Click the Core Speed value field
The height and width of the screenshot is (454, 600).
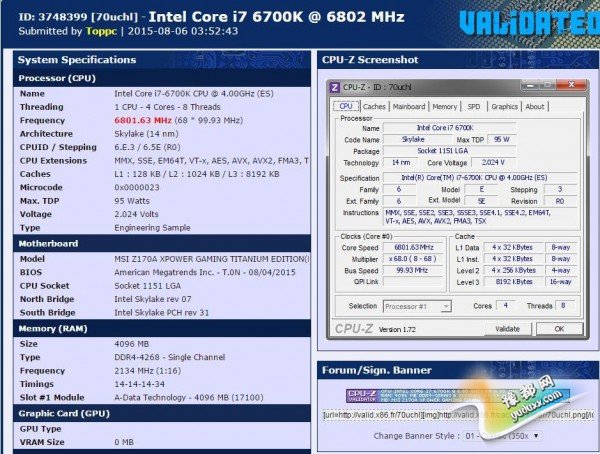(x=413, y=247)
